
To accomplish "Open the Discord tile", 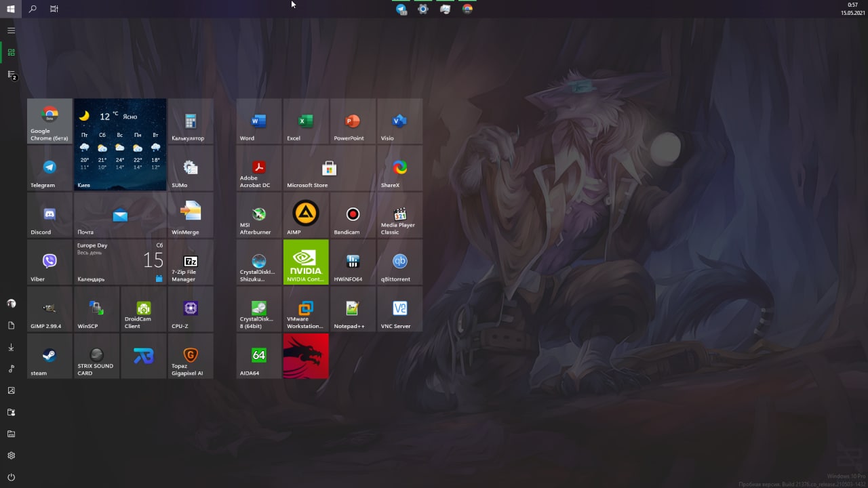I will [x=50, y=215].
